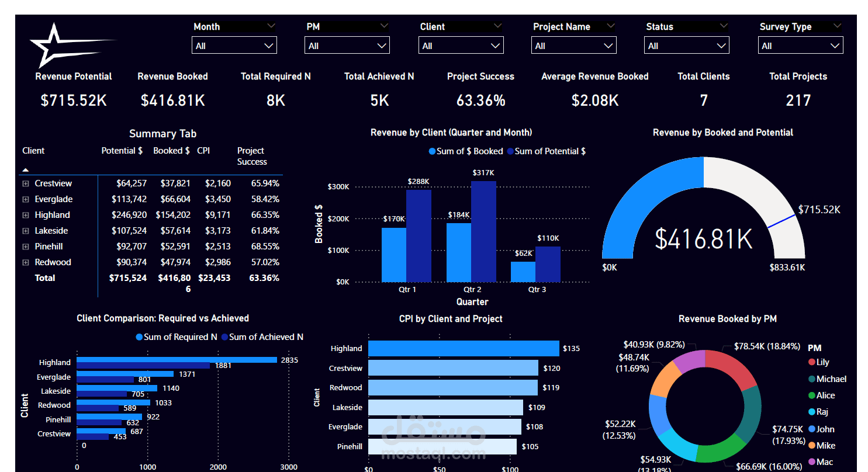The image size is (868, 472).
Task: Click the Project Success 63.36% card
Action: [480, 89]
